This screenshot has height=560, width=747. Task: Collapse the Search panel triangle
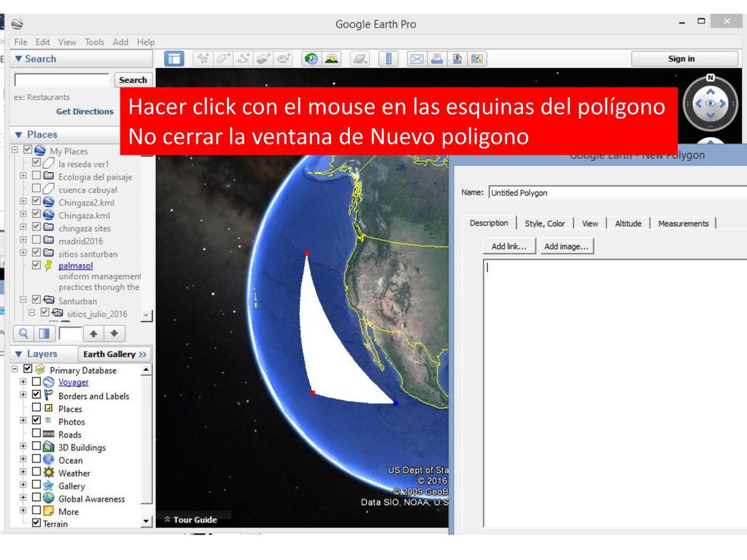[18, 58]
